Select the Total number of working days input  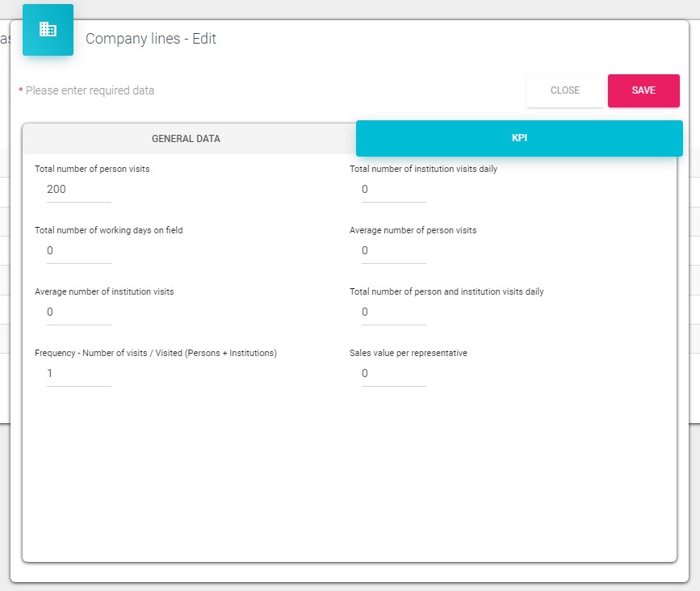click(78, 251)
